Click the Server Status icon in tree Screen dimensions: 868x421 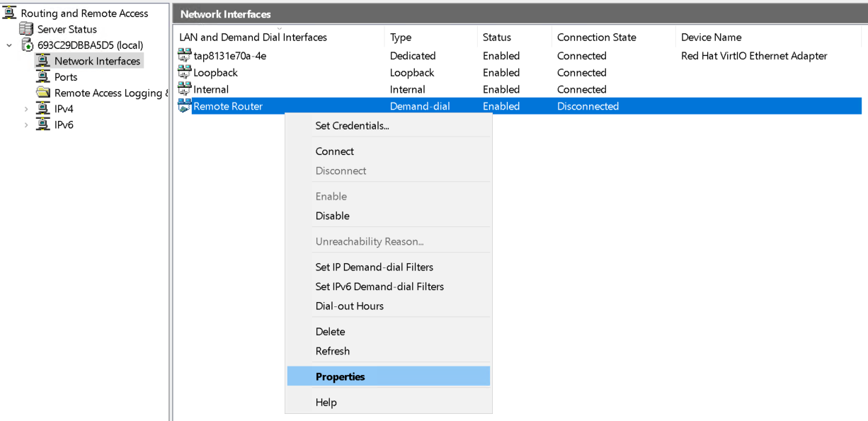[x=26, y=29]
